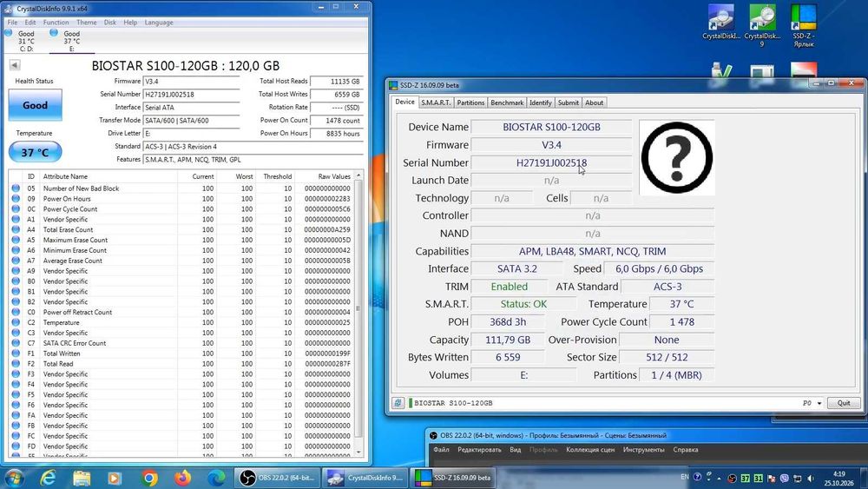Click status icon of Number of New Bad Block
Screen dimensions: 868x489
pyautogui.click(x=16, y=188)
